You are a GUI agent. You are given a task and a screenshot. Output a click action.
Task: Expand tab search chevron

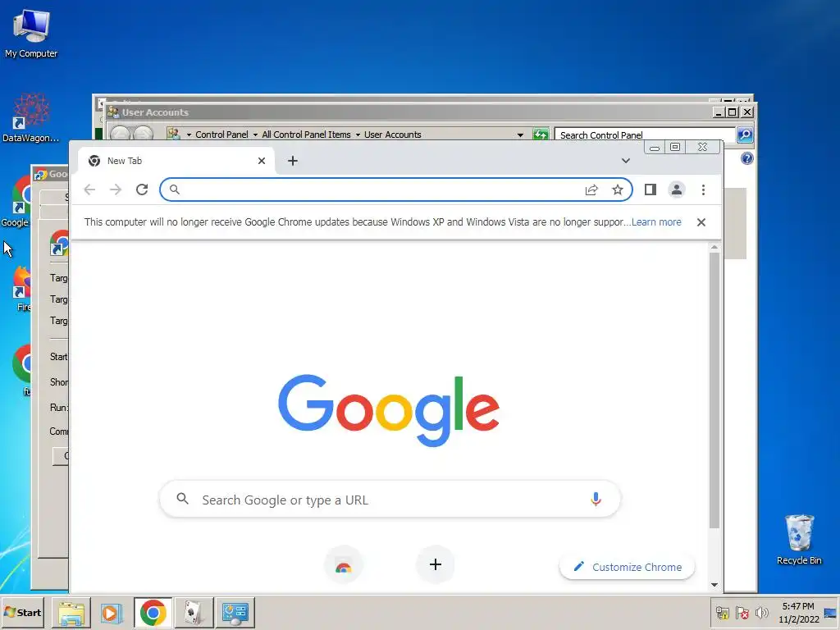point(626,161)
